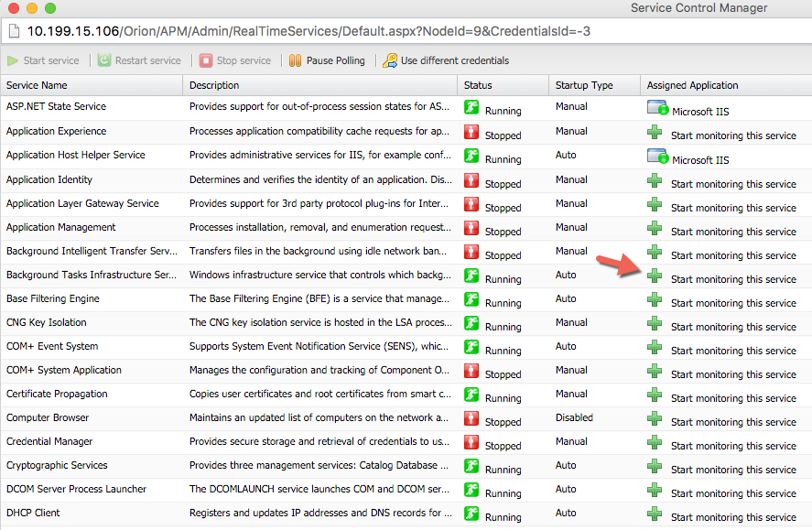Select the DHCP Client service name

pos(33,514)
